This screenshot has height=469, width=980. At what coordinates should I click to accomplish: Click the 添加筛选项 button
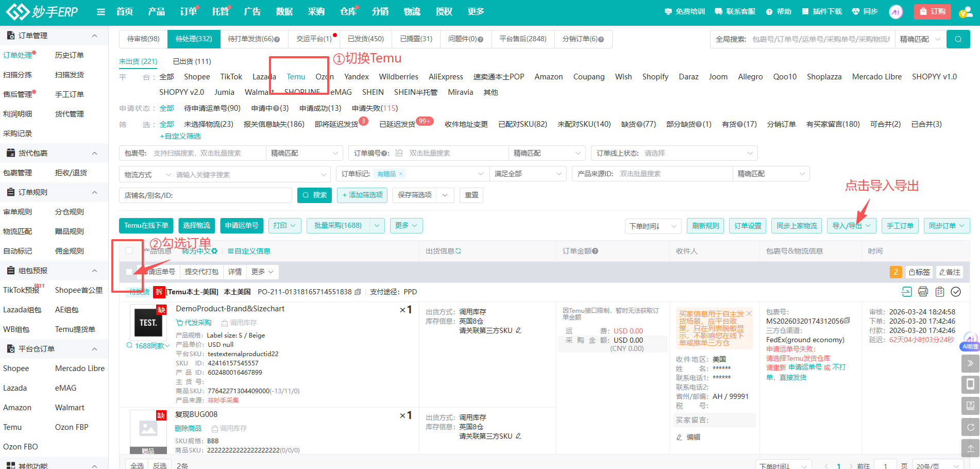click(362, 195)
